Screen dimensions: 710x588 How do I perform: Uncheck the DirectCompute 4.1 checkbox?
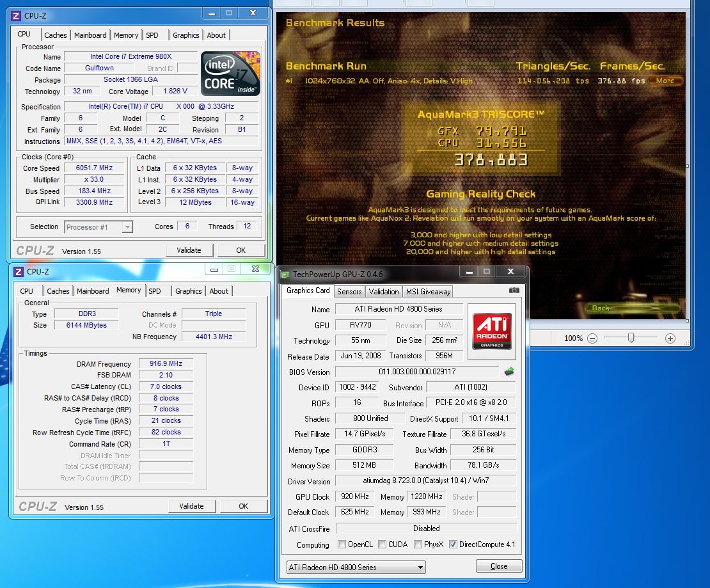coord(453,544)
